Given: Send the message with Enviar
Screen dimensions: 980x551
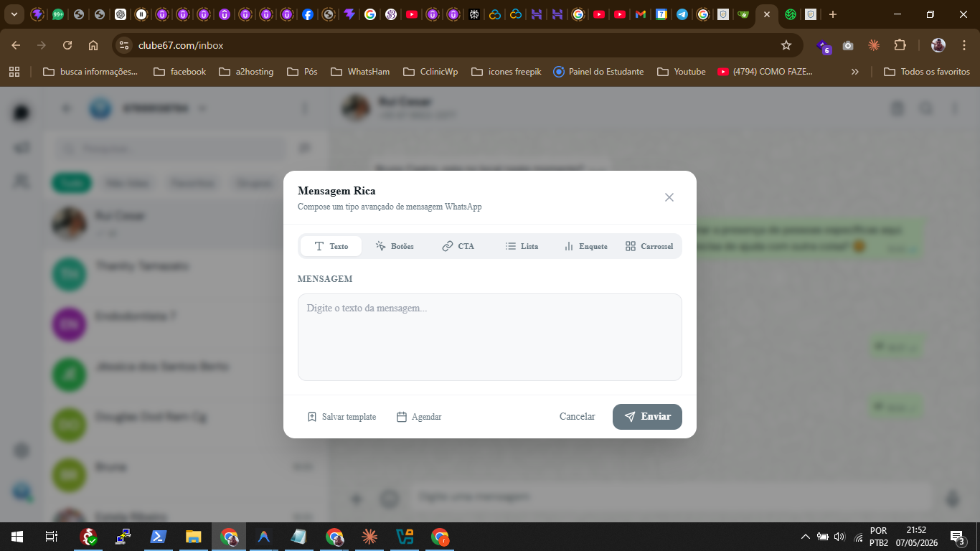Looking at the screenshot, I should point(647,417).
